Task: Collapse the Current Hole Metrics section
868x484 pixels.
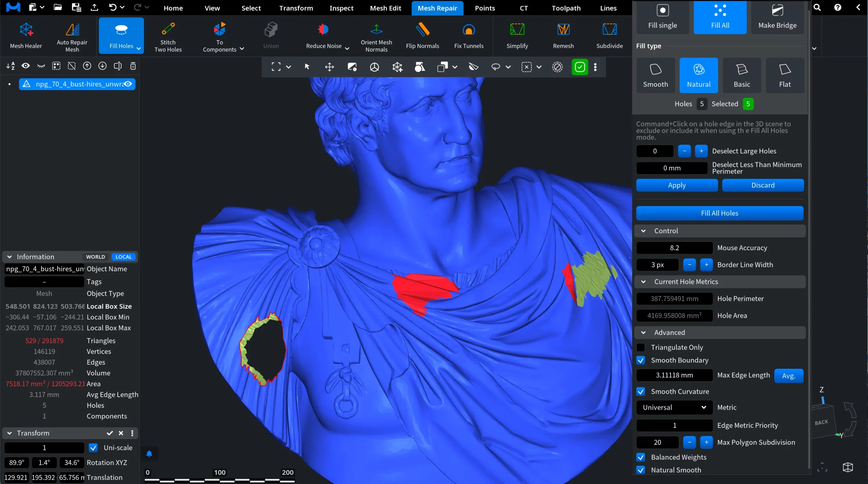Action: pos(643,282)
